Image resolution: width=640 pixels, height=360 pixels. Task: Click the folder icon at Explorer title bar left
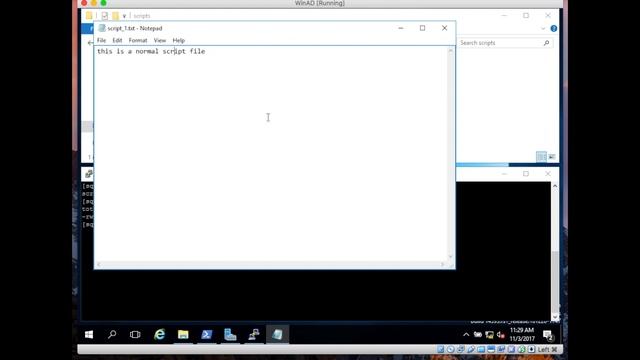[x=89, y=16]
